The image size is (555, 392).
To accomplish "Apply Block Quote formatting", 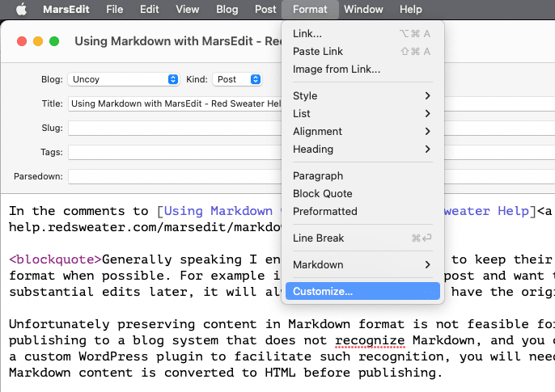I will [x=362, y=194].
